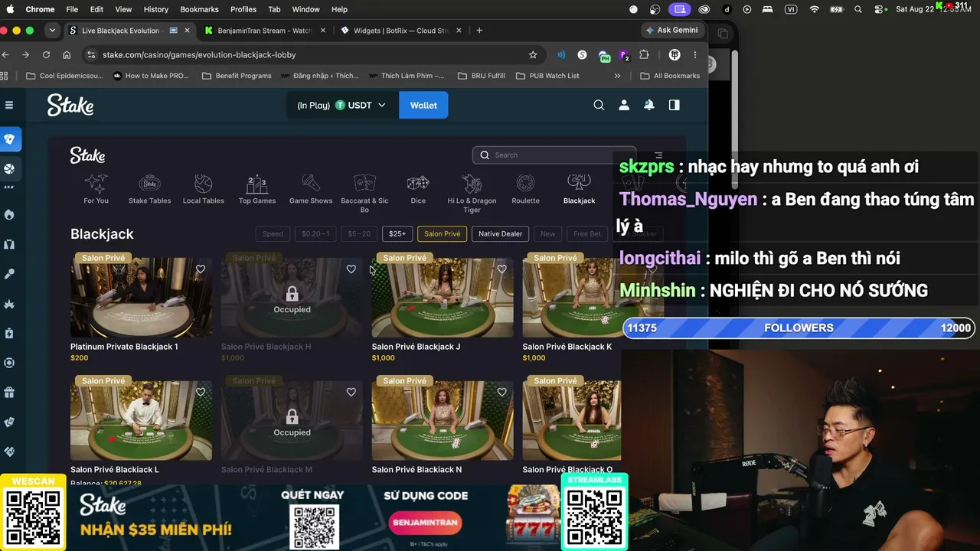
Task: Click the Chrome home button
Action: pos(67,55)
